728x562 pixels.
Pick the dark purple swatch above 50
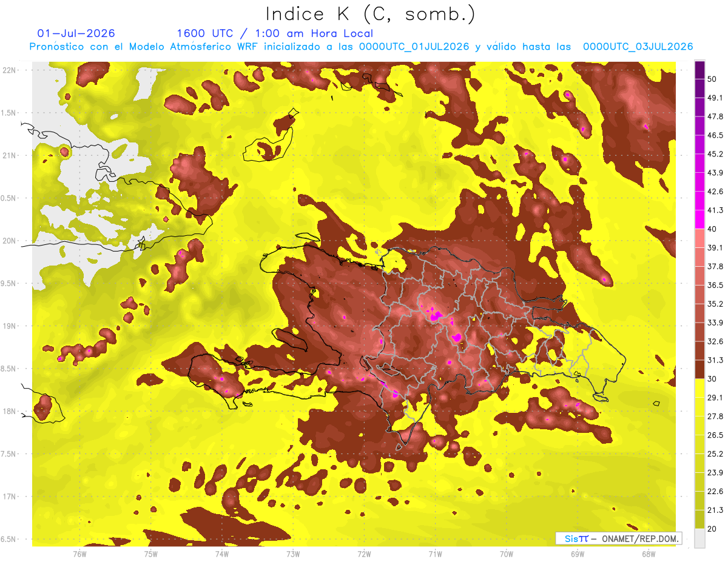[699, 70]
